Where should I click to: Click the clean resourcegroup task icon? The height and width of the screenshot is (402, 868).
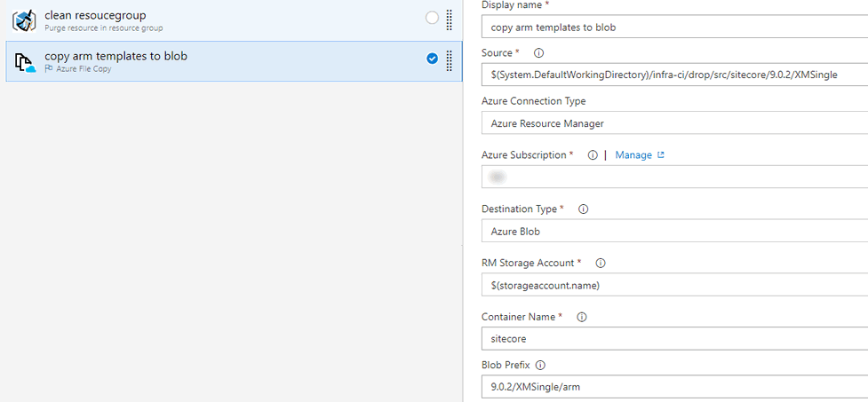[x=24, y=20]
